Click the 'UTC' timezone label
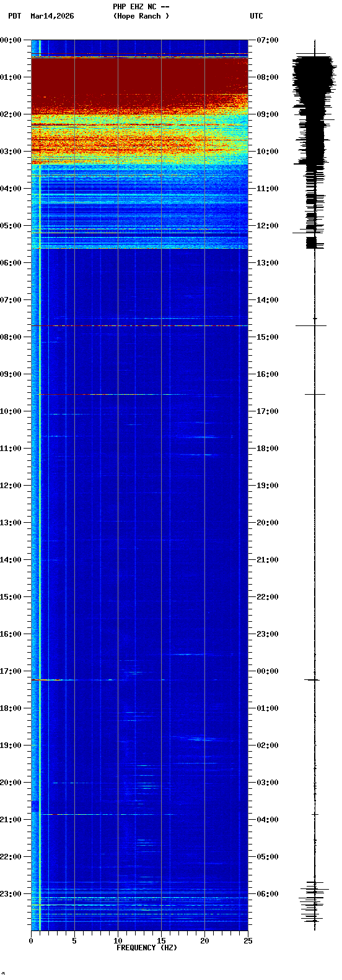Image resolution: width=342 pixels, height=980 pixels. click(x=256, y=16)
